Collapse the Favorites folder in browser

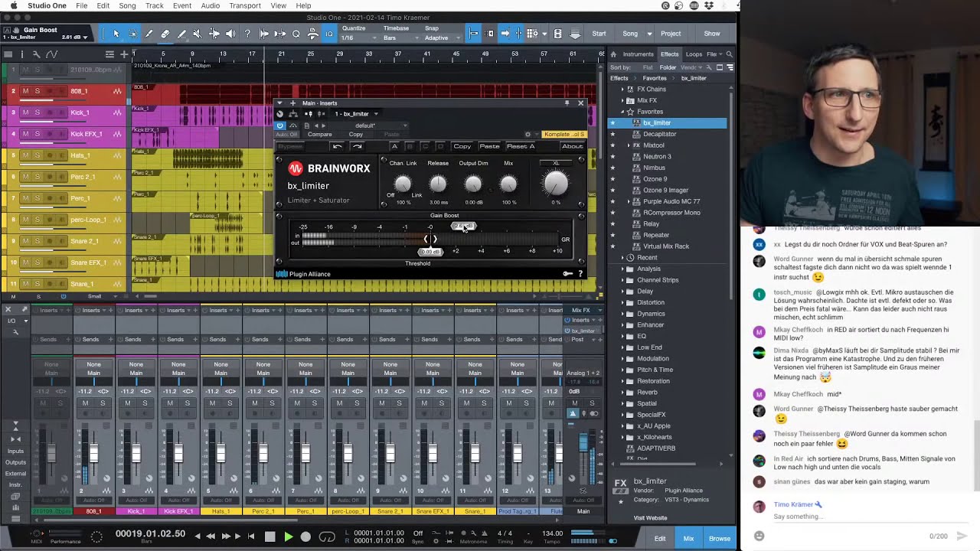[x=622, y=112]
